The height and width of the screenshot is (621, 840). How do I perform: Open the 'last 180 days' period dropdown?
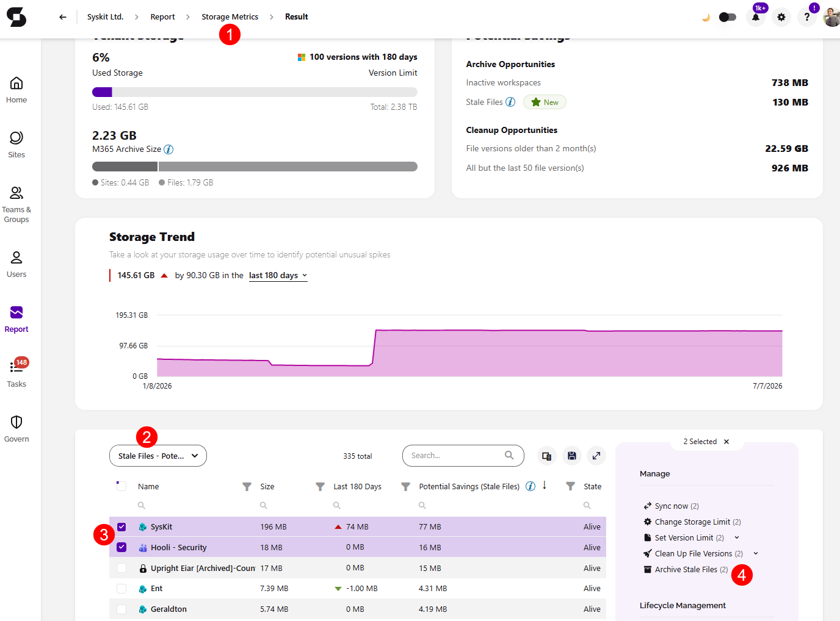click(278, 276)
